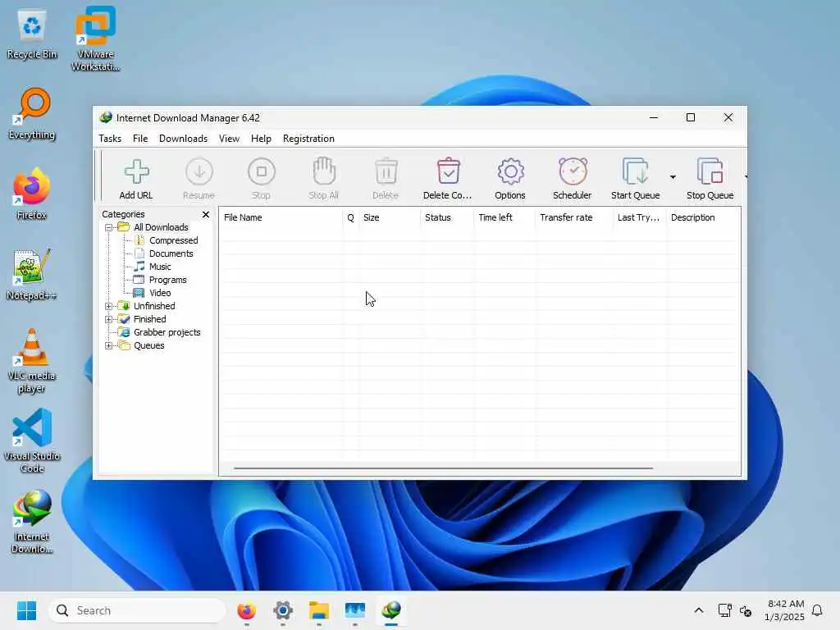The height and width of the screenshot is (630, 840).
Task: Select the Notepad++ desktop icon
Action: pyautogui.click(x=32, y=274)
